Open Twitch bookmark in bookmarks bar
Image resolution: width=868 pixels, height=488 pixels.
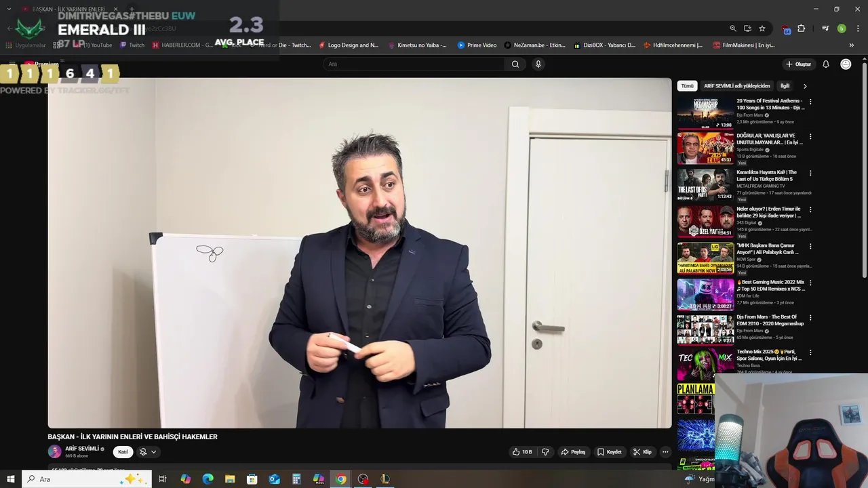(132, 45)
